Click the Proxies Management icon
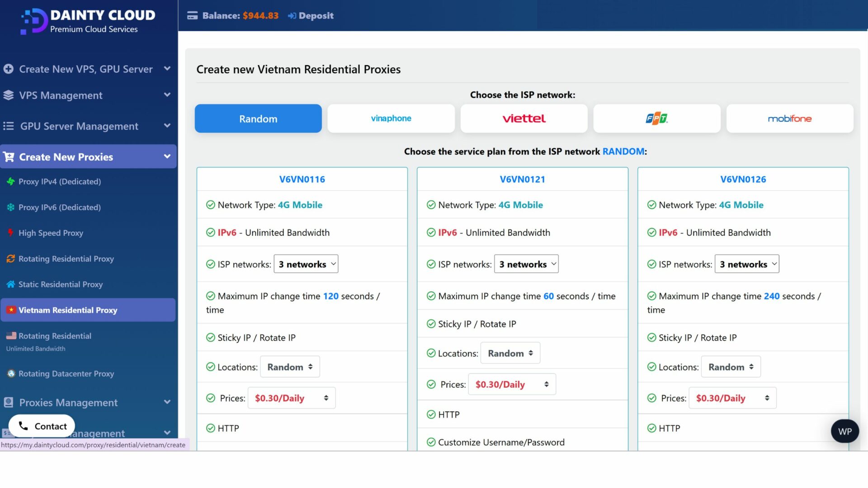The width and height of the screenshot is (868, 488). [8, 402]
